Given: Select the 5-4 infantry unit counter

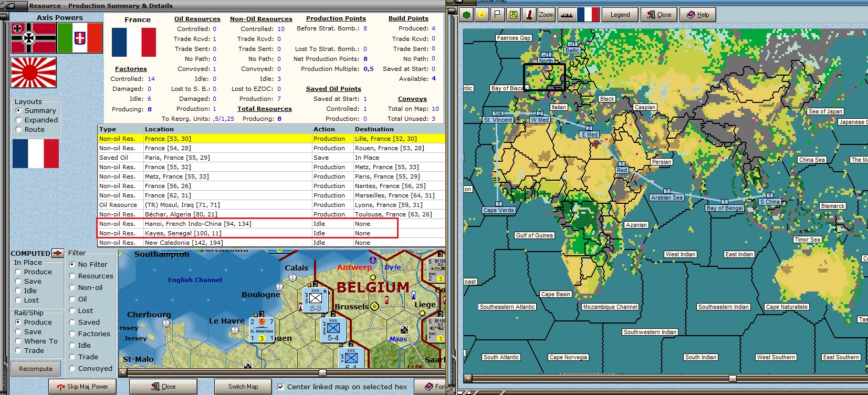Looking at the screenshot, I should click(333, 330).
